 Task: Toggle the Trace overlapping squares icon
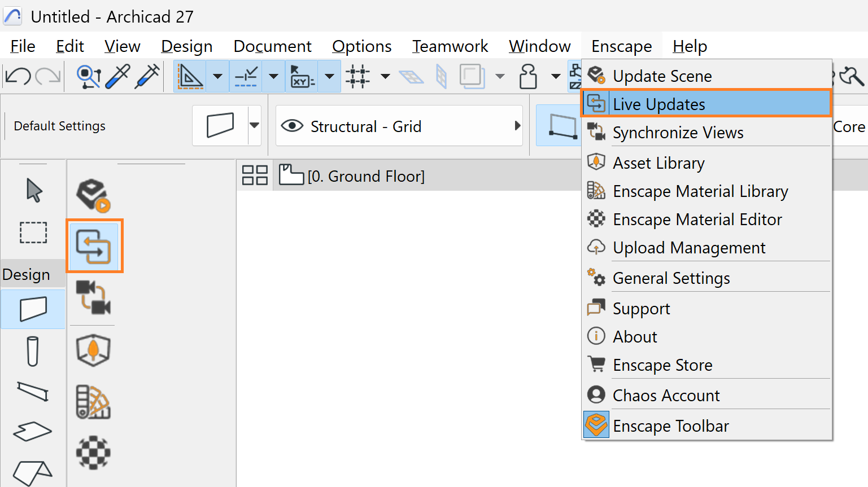pyautogui.click(x=472, y=76)
